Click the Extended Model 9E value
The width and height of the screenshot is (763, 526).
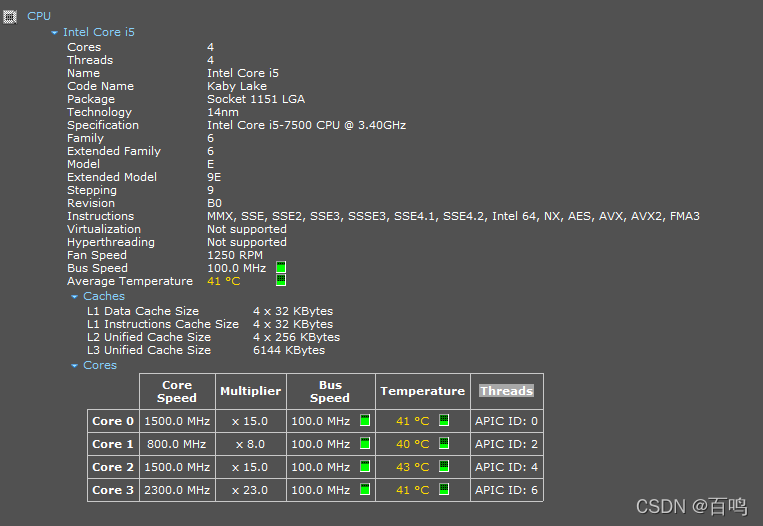pos(214,177)
